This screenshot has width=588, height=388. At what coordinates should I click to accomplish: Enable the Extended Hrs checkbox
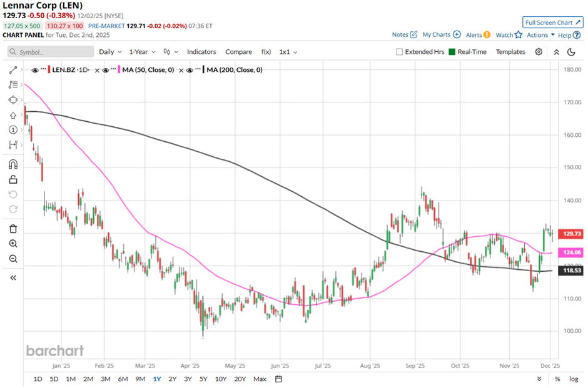click(399, 52)
